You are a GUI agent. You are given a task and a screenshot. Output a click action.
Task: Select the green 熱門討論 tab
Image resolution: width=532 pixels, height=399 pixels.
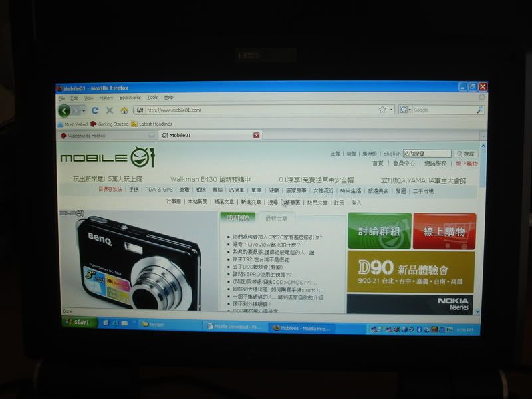pyautogui.click(x=238, y=218)
